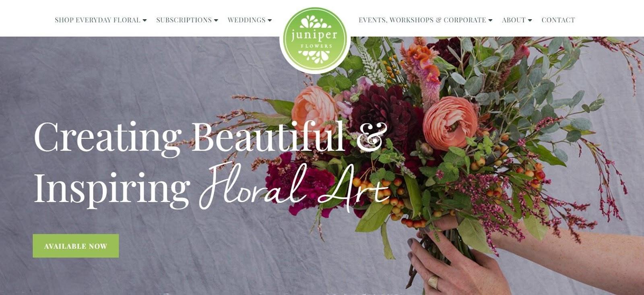
Task: Expand the Subscriptions dropdown caret
Action: 216,20
